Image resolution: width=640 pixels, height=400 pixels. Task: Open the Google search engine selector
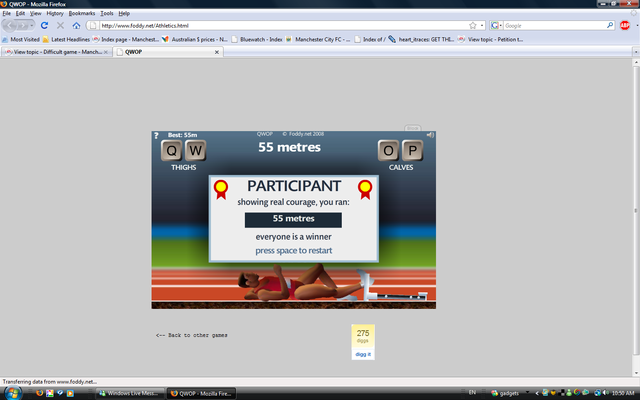point(496,25)
